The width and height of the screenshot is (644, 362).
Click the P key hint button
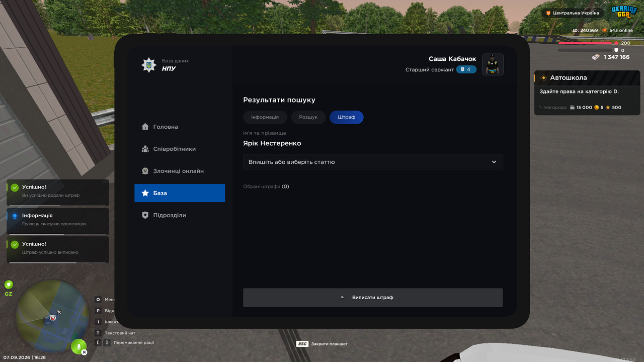[x=98, y=311]
